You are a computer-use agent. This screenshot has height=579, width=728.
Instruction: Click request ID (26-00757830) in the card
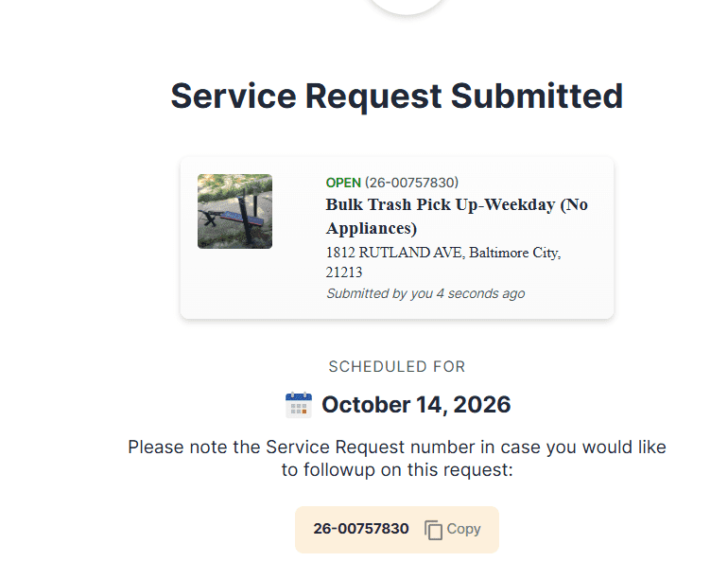412,183
